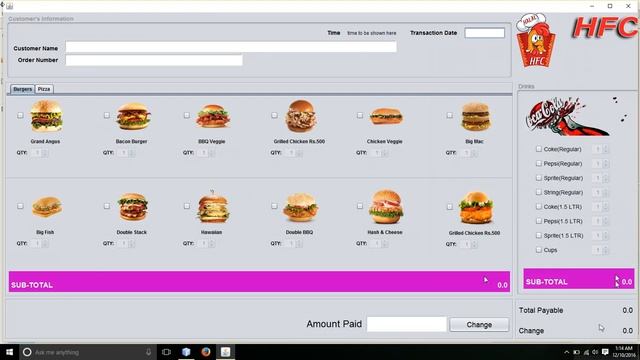This screenshot has height=360, width=640.
Task: Tick the Bacon Burger checkbox
Action: click(107, 116)
